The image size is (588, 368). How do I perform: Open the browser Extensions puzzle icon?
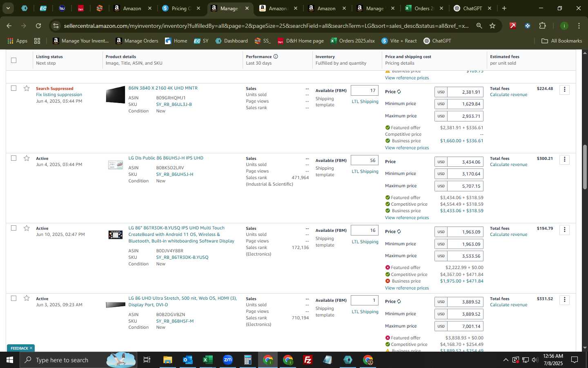click(x=542, y=26)
